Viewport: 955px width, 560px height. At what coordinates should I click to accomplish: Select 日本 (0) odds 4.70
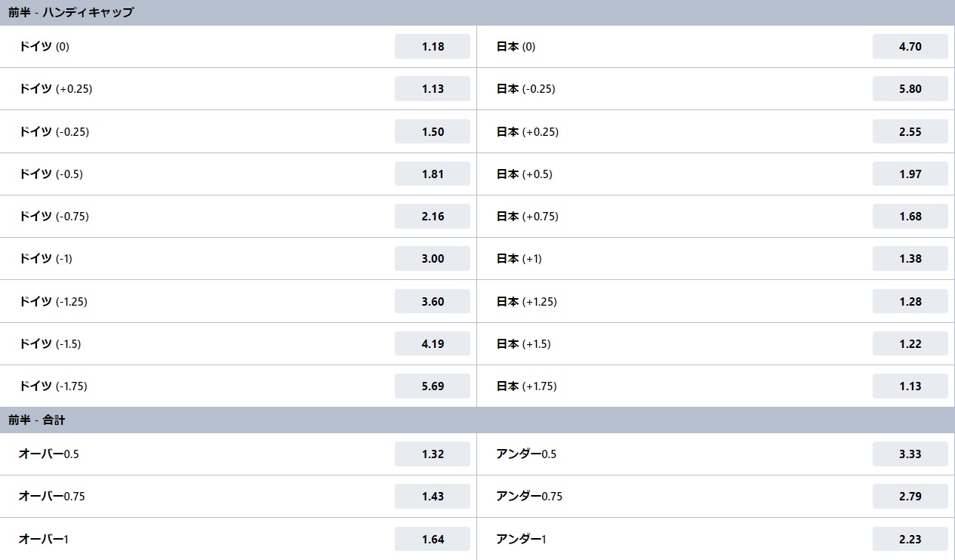(910, 46)
